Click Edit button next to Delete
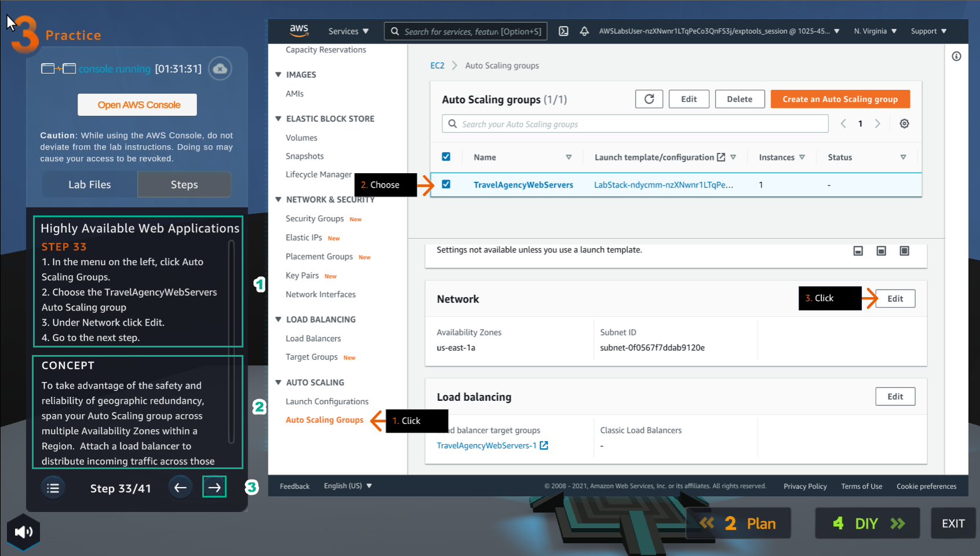Viewport: 980px width, 556px height. [x=689, y=99]
